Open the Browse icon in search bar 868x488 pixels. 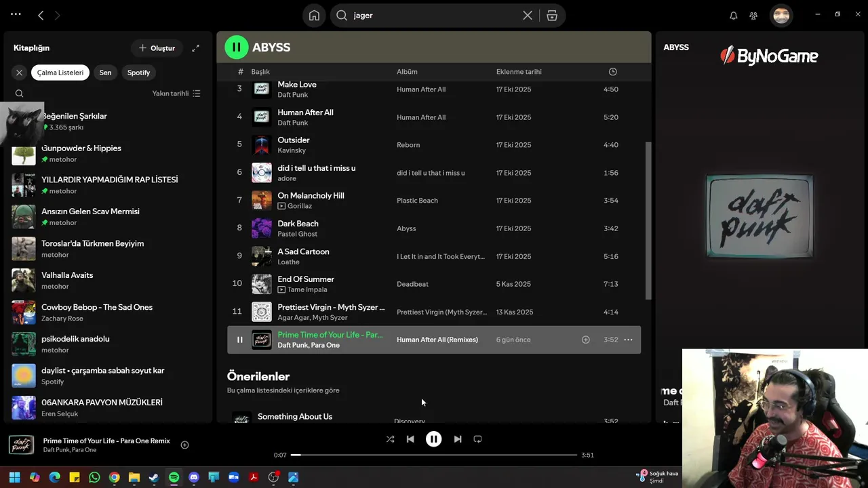point(552,16)
